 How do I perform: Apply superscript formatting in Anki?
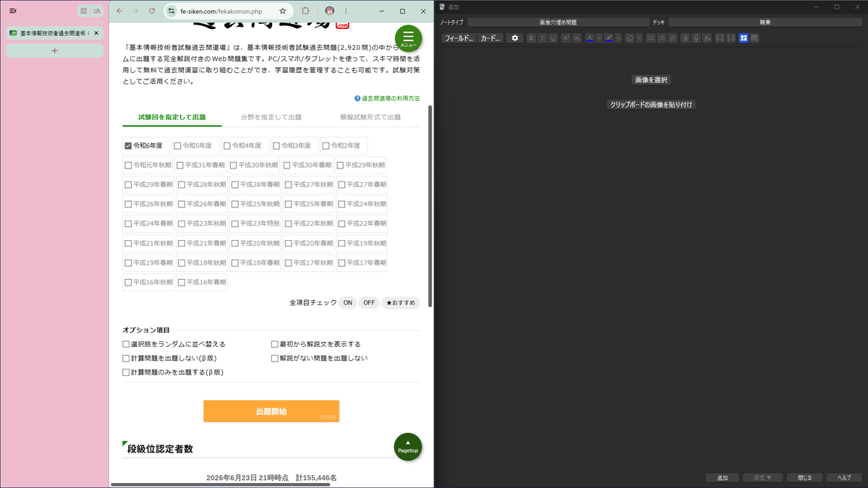pos(566,38)
